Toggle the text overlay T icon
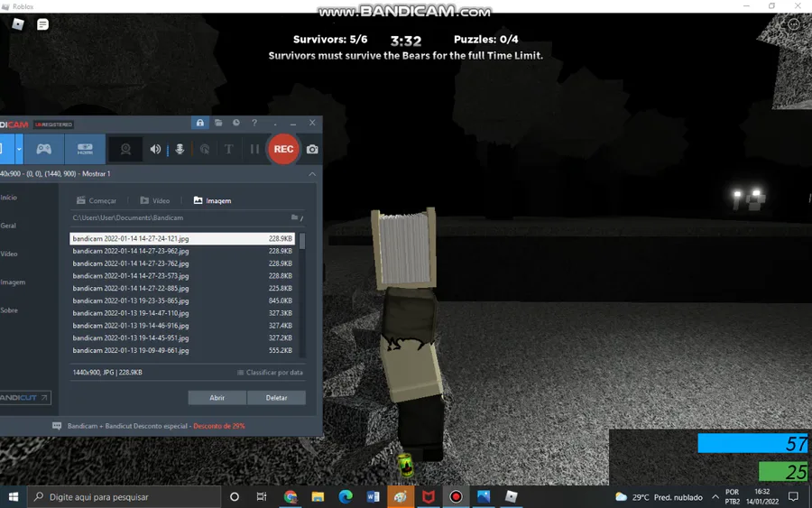 tap(228, 149)
